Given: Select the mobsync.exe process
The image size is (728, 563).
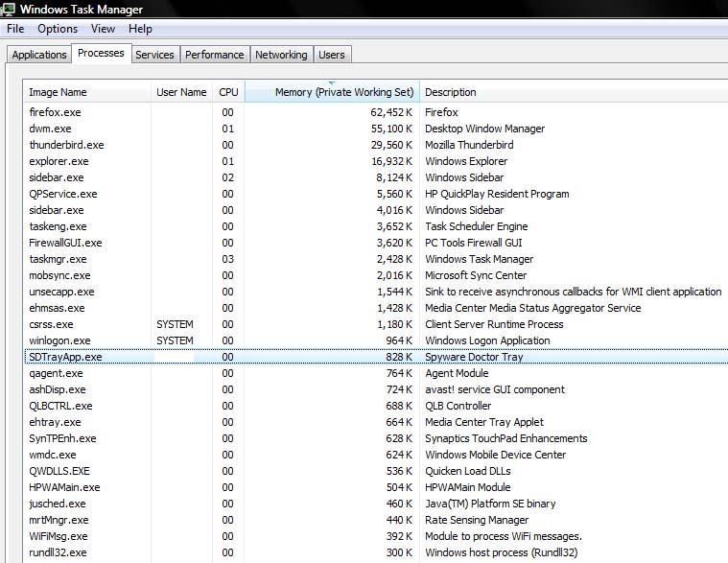Looking at the screenshot, I should [x=376, y=275].
